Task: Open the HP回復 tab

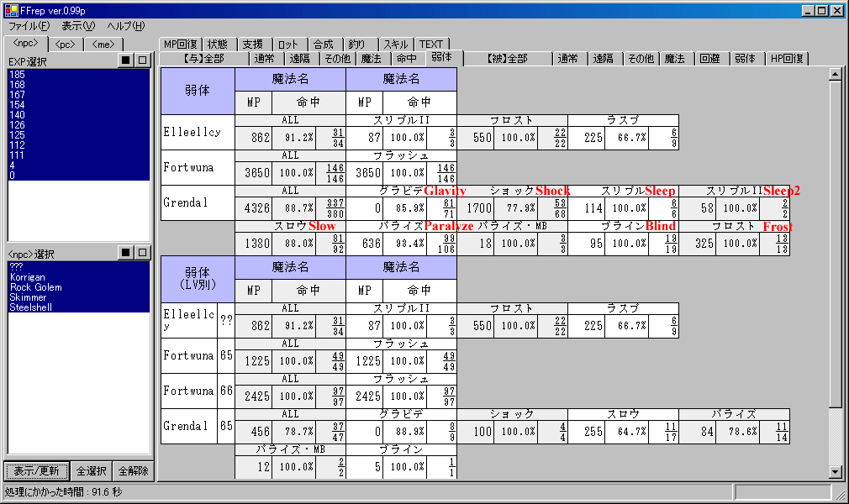Action: [787, 58]
